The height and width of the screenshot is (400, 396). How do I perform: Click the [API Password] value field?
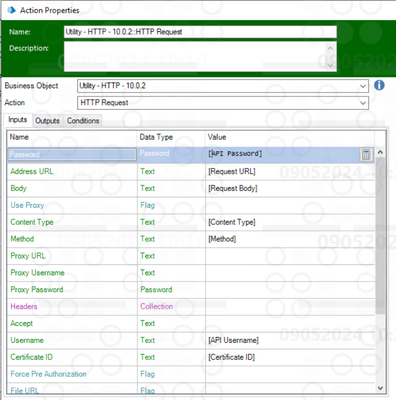283,154
